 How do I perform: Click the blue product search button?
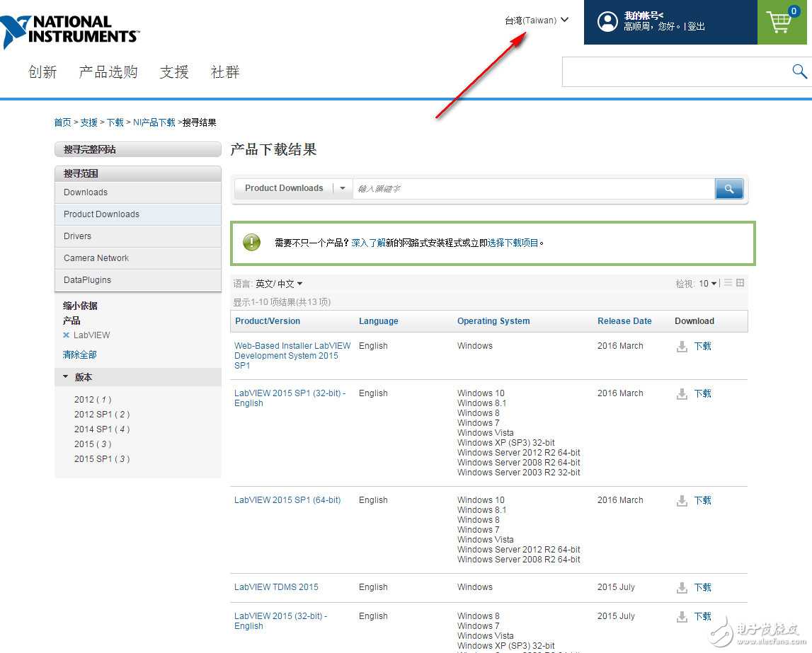pos(728,189)
